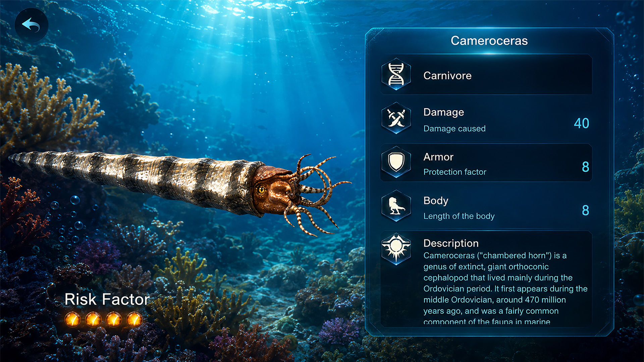Click the Protection factor subtitle
Image resolution: width=644 pixels, height=362 pixels.
click(455, 172)
